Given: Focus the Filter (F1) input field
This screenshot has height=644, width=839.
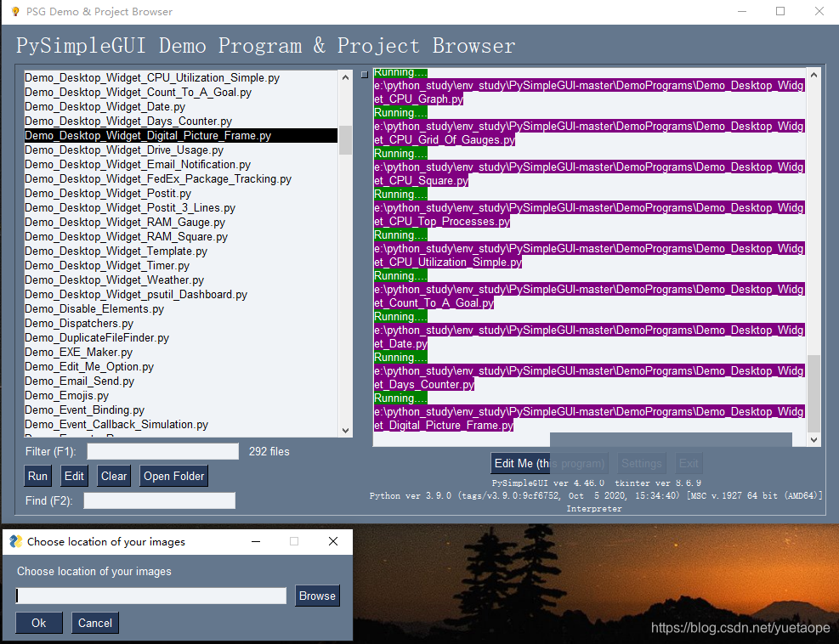Looking at the screenshot, I should point(163,451).
